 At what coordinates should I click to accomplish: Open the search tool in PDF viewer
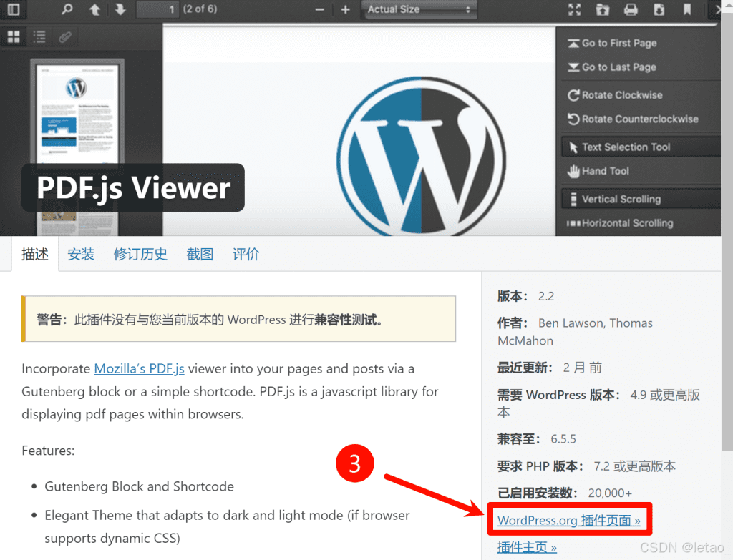pyautogui.click(x=68, y=10)
